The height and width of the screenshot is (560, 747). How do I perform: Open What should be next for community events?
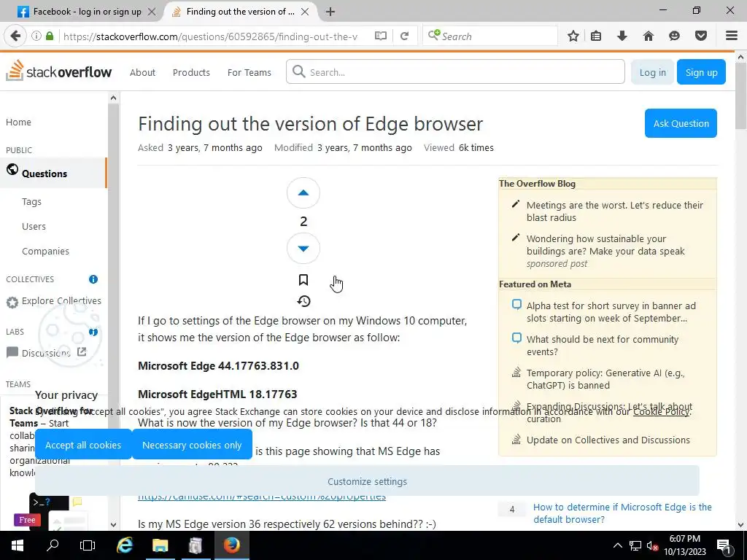[x=602, y=345]
